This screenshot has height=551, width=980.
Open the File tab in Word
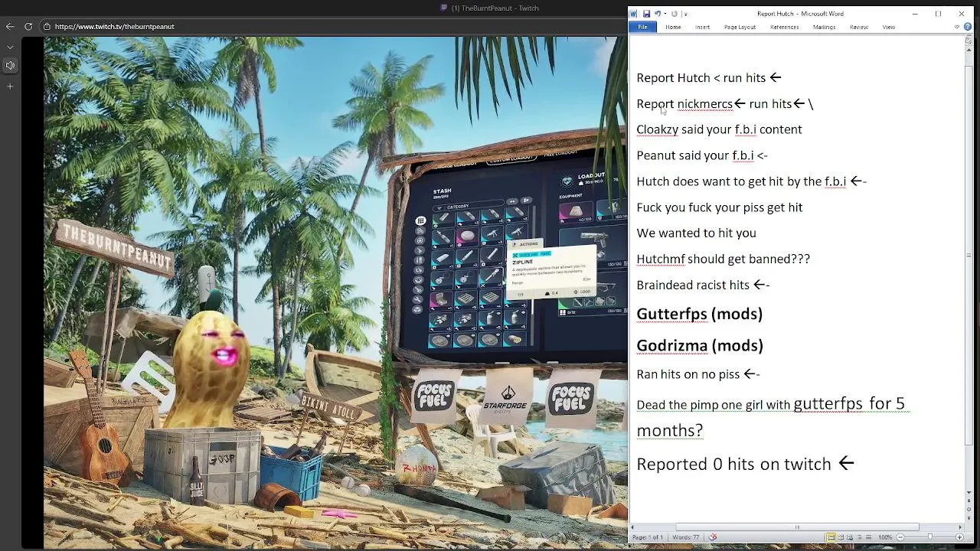[642, 27]
